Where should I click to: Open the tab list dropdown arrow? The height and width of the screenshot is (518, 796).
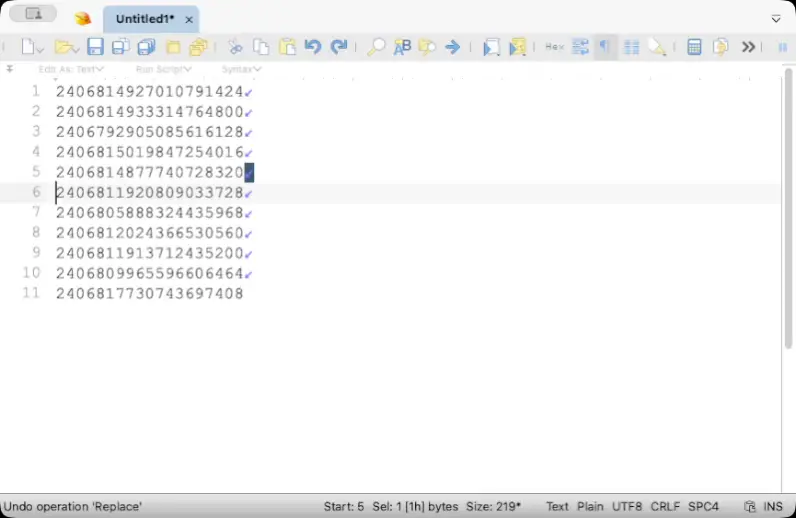(776, 19)
